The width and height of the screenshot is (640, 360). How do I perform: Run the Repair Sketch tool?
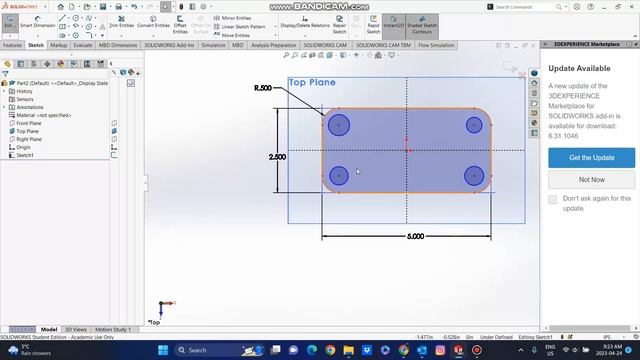pyautogui.click(x=339, y=24)
